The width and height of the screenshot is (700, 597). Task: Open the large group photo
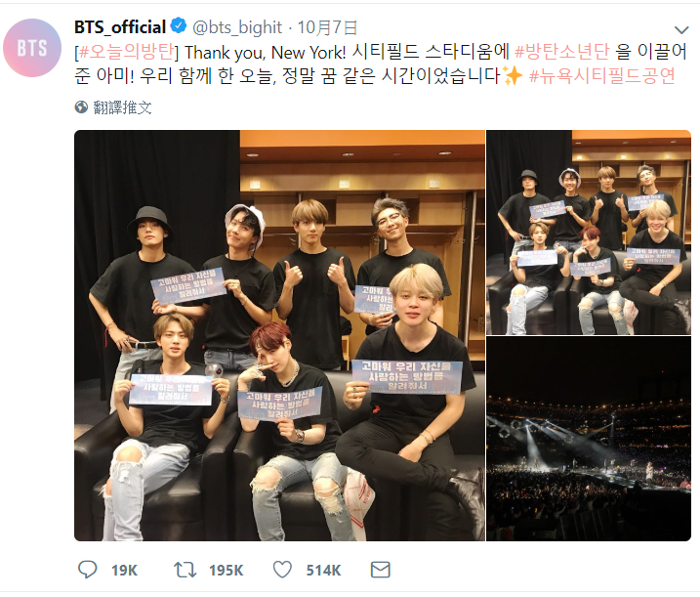click(279, 335)
